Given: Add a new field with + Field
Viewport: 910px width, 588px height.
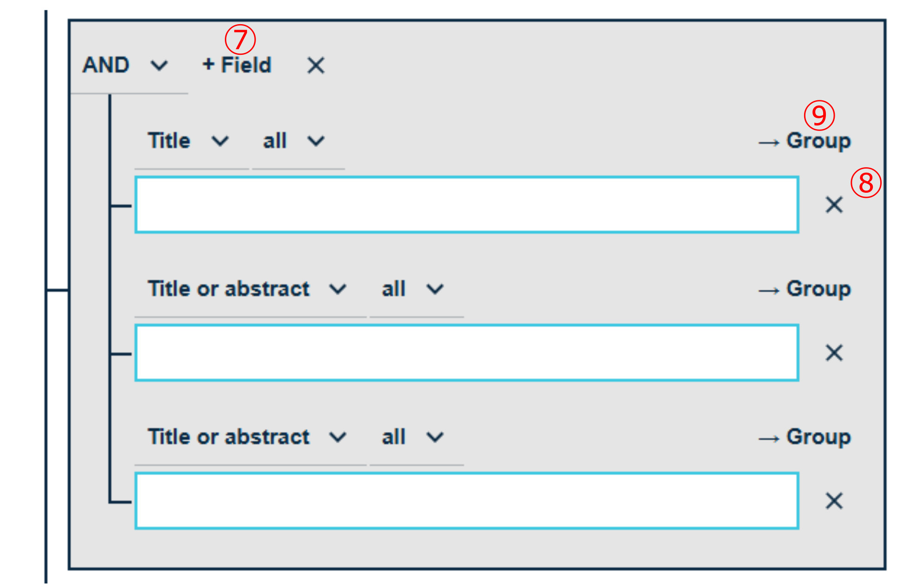Looking at the screenshot, I should [x=237, y=65].
